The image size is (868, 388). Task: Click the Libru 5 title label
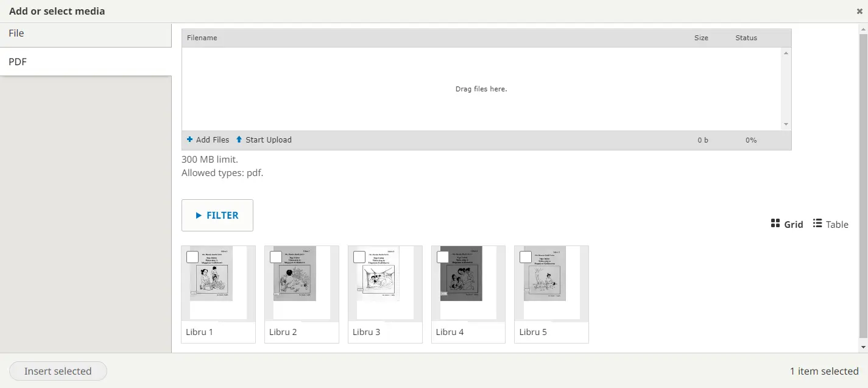533,332
